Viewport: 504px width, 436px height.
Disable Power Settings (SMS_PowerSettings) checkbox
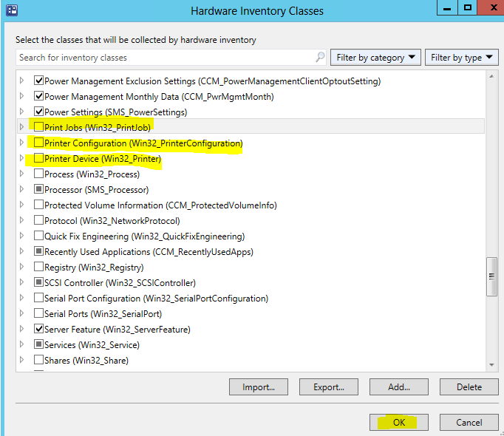click(x=39, y=112)
